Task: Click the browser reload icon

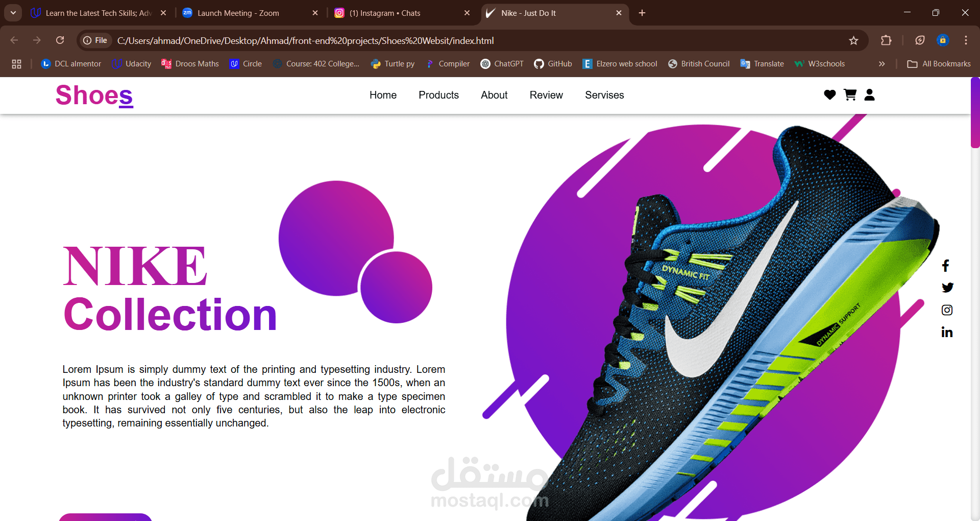Action: tap(60, 40)
